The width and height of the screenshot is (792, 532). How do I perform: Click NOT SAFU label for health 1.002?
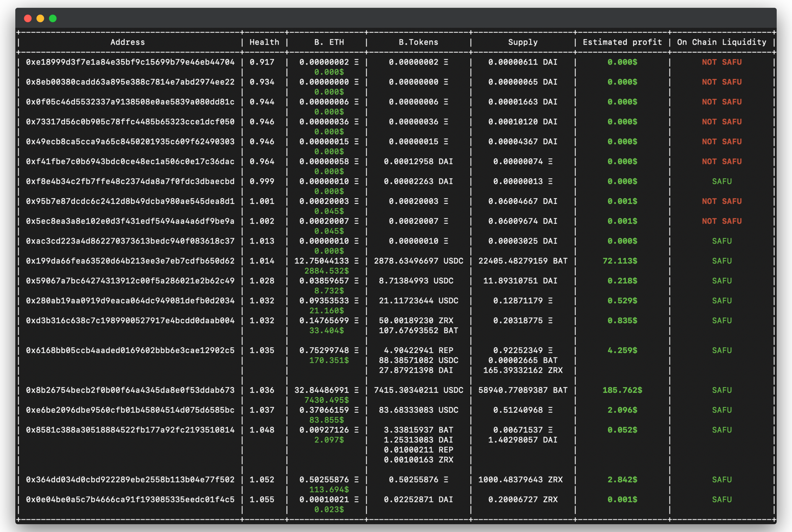[722, 221]
